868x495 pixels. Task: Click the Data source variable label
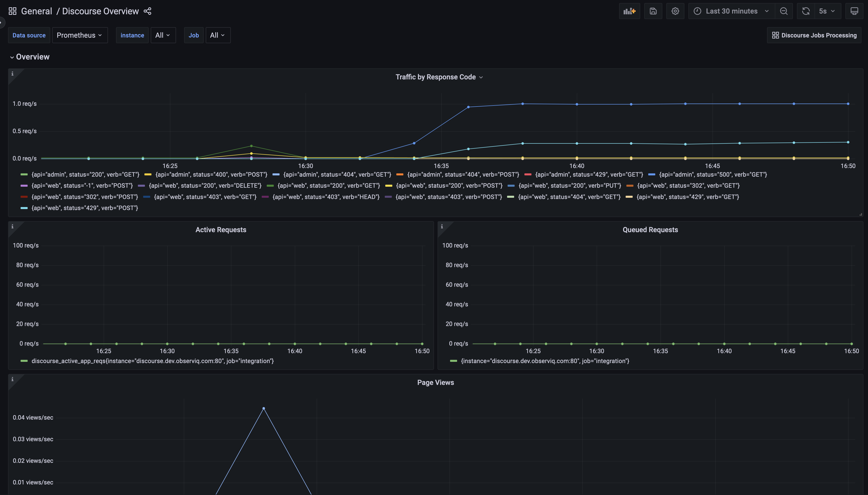tap(29, 35)
